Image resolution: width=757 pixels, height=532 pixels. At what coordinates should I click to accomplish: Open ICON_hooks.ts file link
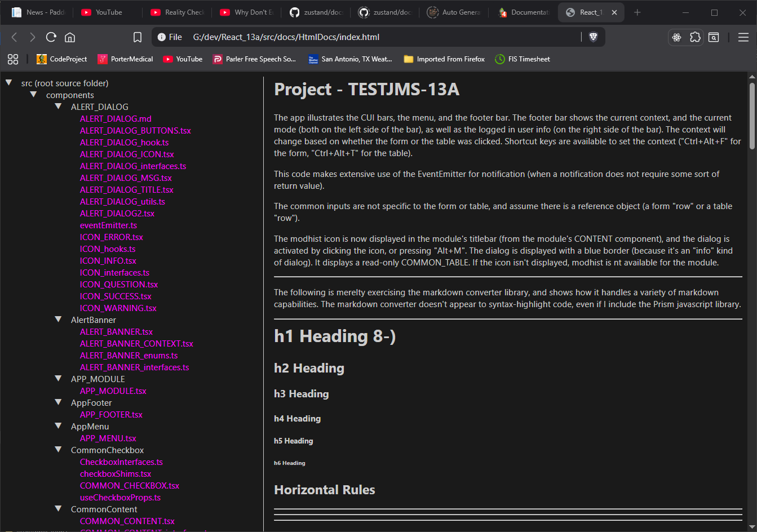point(108,249)
